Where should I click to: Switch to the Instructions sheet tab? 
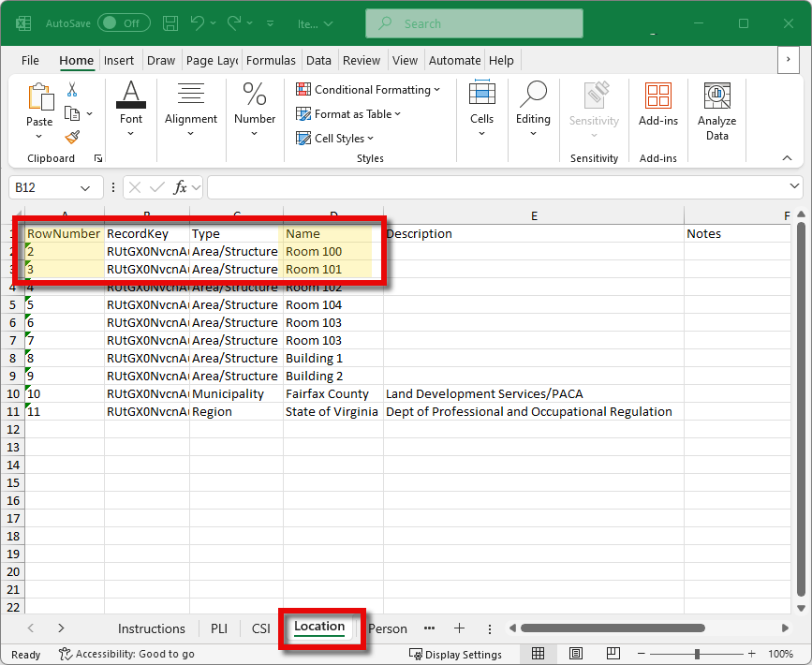point(151,628)
